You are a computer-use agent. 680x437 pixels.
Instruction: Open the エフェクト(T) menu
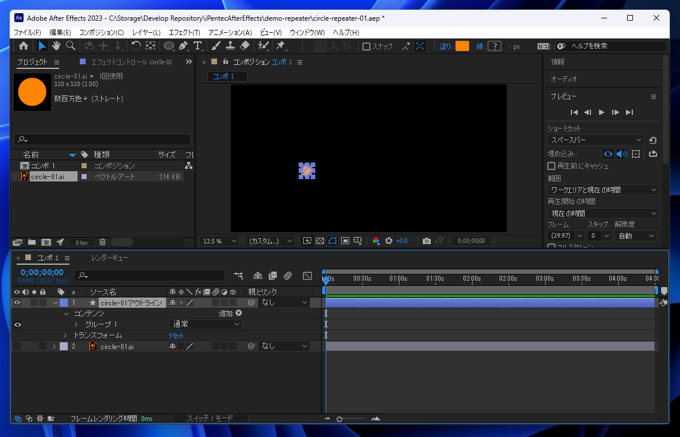(x=184, y=32)
